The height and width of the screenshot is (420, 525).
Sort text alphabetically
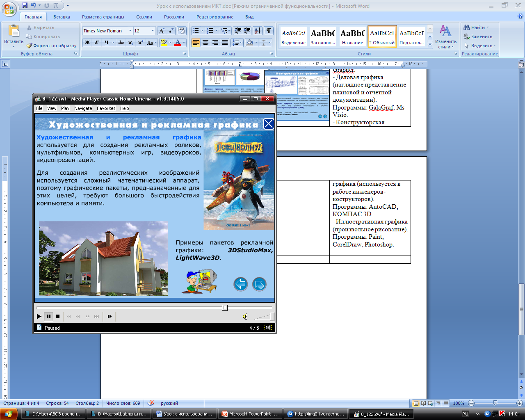(x=258, y=31)
